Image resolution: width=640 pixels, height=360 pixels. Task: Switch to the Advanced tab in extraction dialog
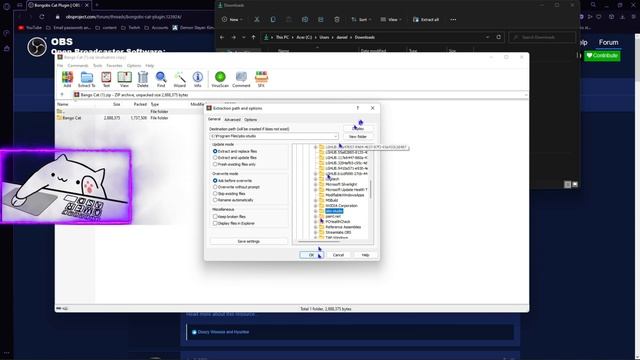pyautogui.click(x=232, y=120)
